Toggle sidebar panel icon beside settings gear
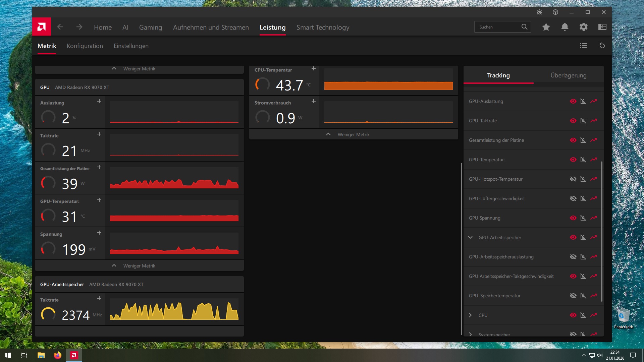This screenshot has width=644, height=362. pos(602,27)
